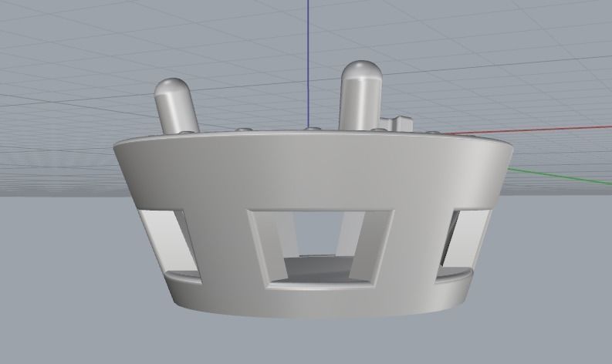
Task: Click the blue vertical Z axis line
Action: pos(309,62)
